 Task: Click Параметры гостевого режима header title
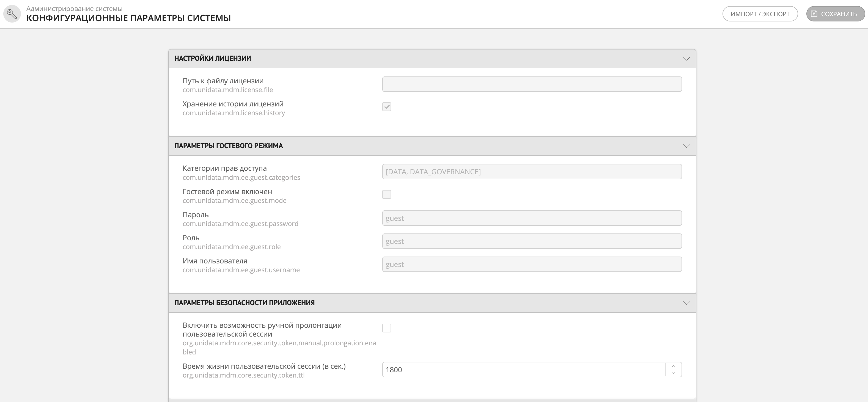point(229,146)
